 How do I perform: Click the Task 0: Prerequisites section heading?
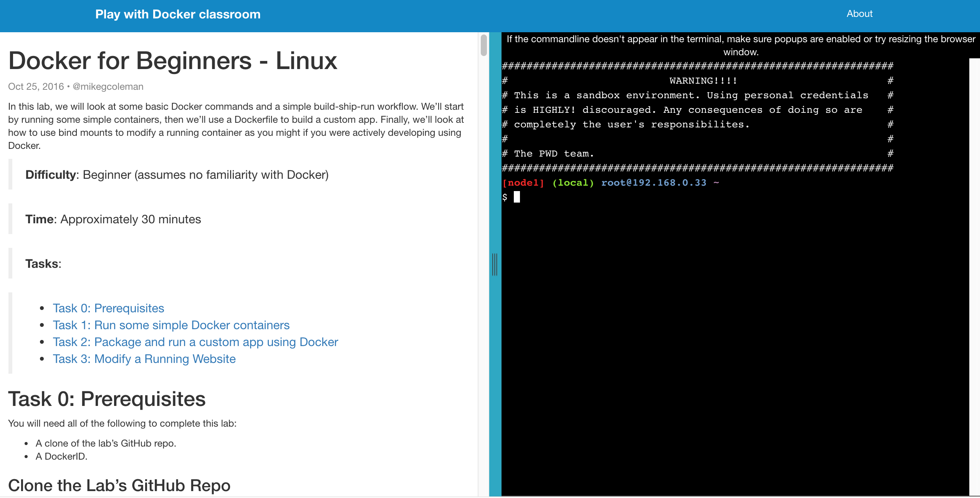[x=107, y=399]
